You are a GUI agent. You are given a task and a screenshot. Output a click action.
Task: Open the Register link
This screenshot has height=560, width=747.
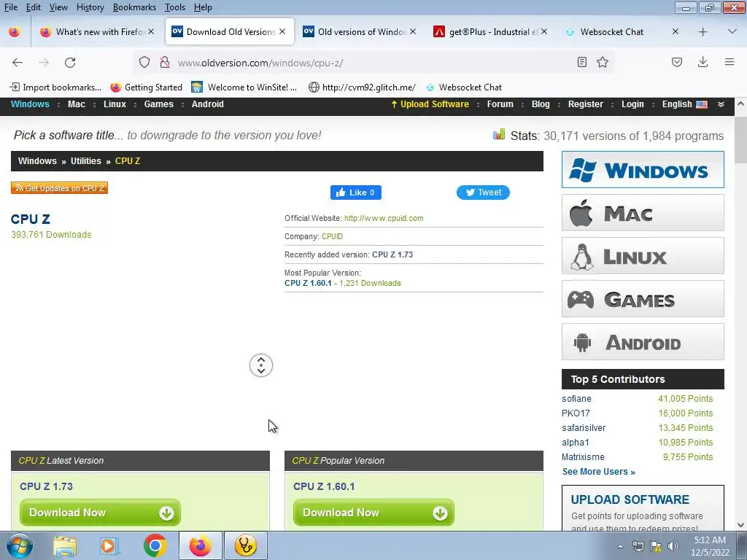(x=586, y=104)
